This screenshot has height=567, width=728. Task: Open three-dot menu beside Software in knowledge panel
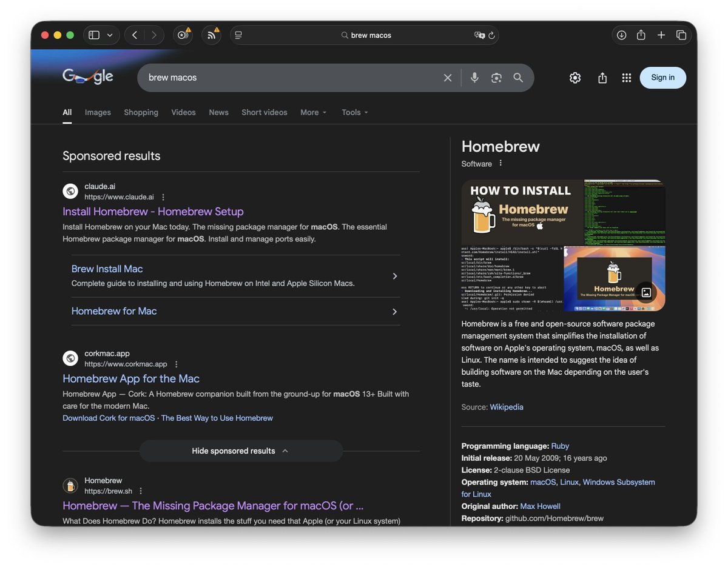(x=500, y=163)
